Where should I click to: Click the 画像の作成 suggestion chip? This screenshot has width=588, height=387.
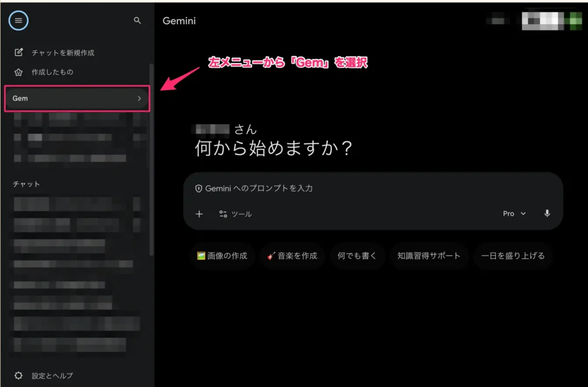222,256
